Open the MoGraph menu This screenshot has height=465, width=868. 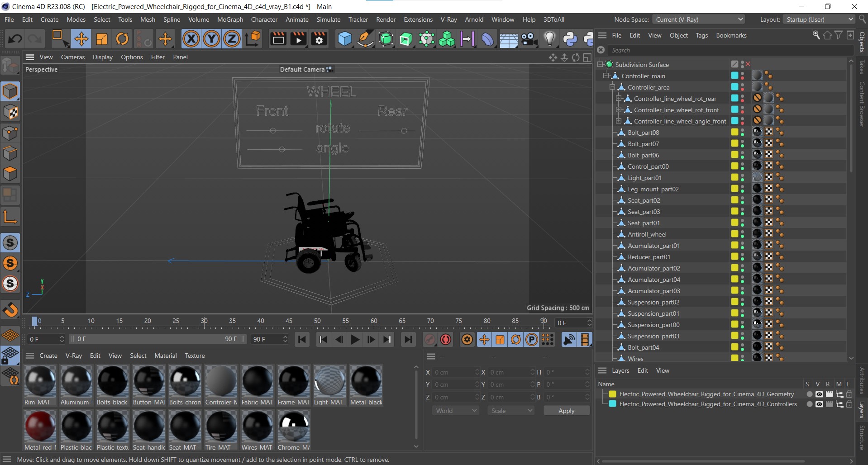tap(230, 19)
